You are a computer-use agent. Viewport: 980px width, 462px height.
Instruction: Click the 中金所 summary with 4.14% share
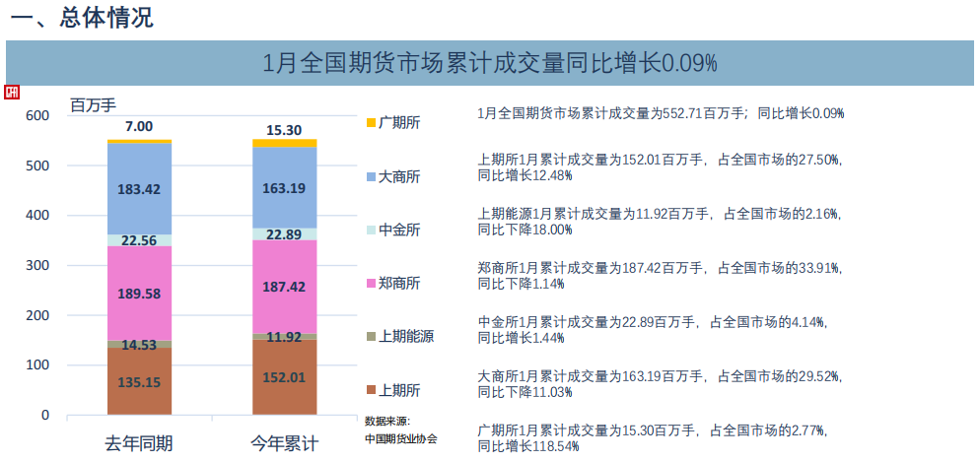pyautogui.click(x=652, y=330)
